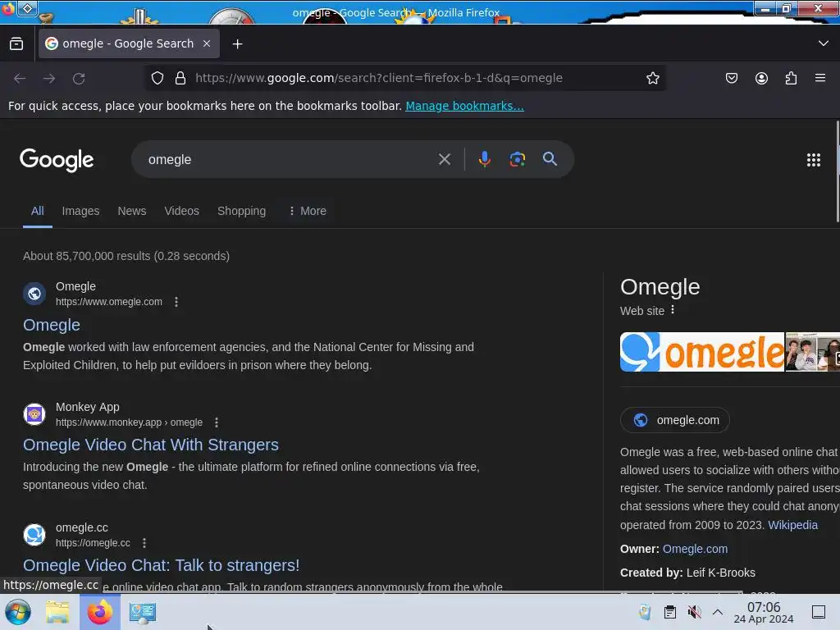View the omegle logo image thumbnail
The image size is (840, 630).
(702, 352)
